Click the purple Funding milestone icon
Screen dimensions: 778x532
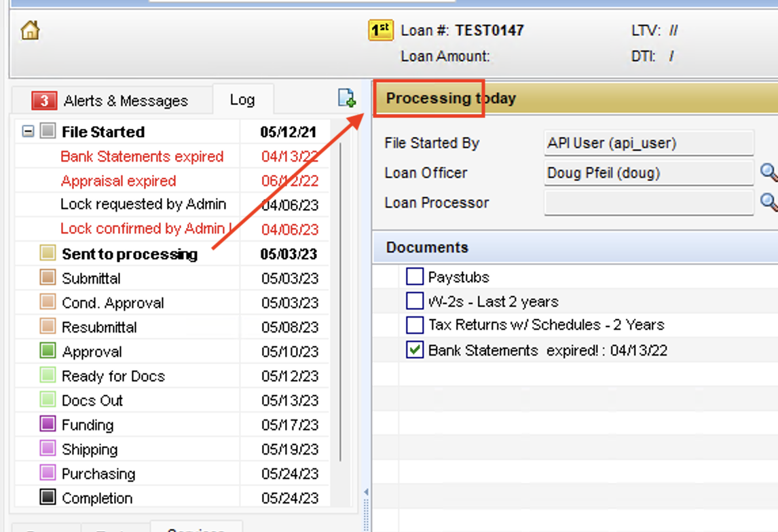[x=48, y=424]
